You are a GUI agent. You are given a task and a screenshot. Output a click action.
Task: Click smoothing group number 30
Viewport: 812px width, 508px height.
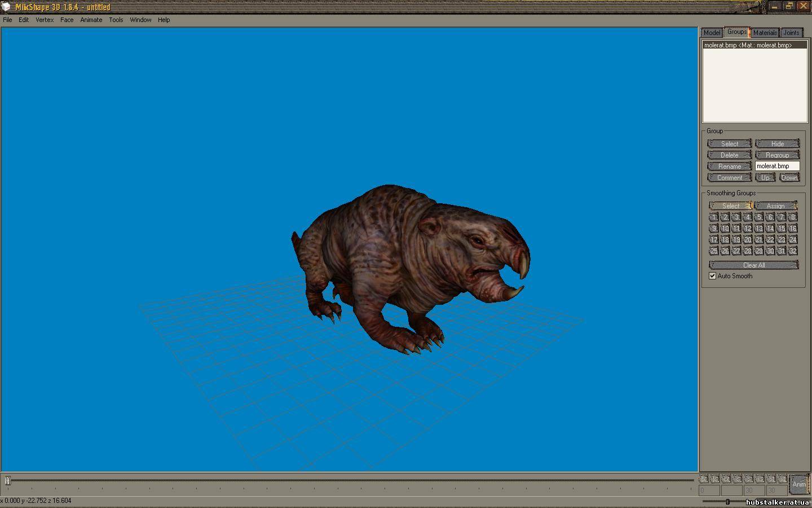[x=770, y=251]
